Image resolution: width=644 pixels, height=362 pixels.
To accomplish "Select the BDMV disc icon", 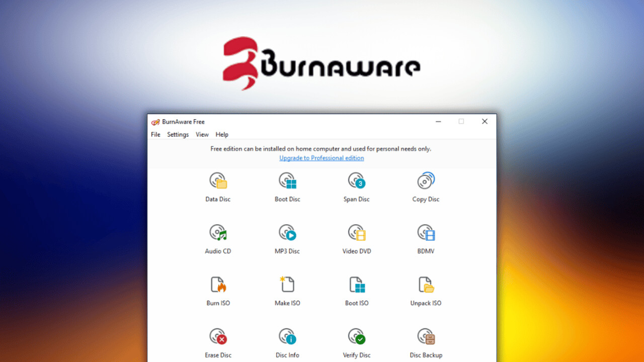I will pyautogui.click(x=426, y=233).
